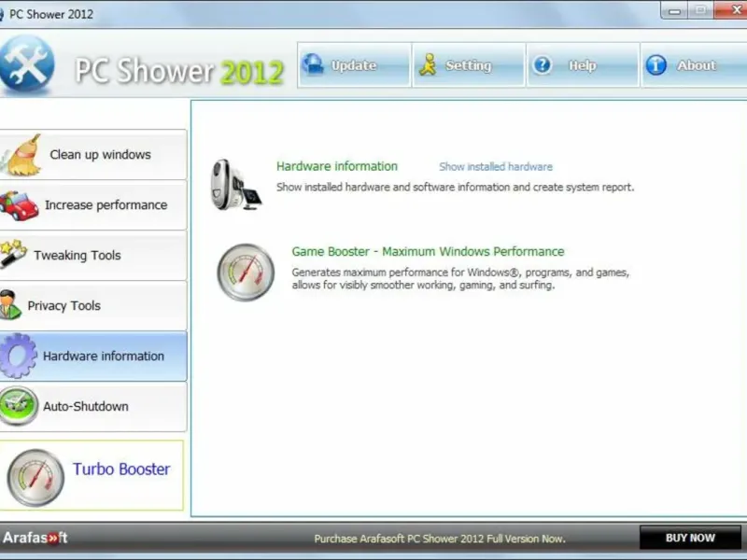Select Clean up windows in sidebar
The width and height of the screenshot is (747, 560).
tap(93, 155)
